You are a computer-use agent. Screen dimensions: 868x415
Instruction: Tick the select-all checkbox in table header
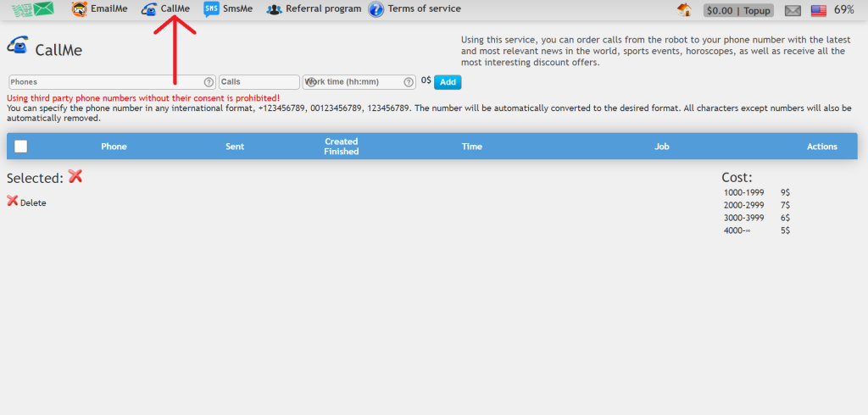coord(20,146)
